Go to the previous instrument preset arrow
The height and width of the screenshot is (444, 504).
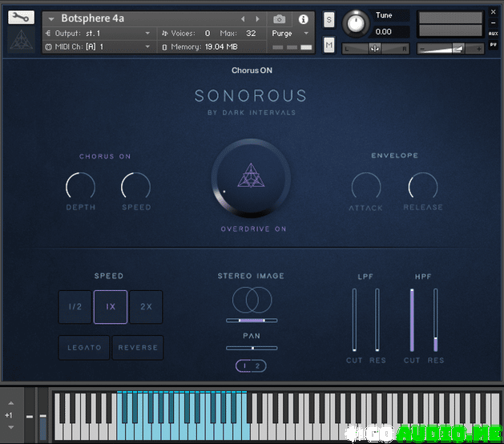click(243, 19)
